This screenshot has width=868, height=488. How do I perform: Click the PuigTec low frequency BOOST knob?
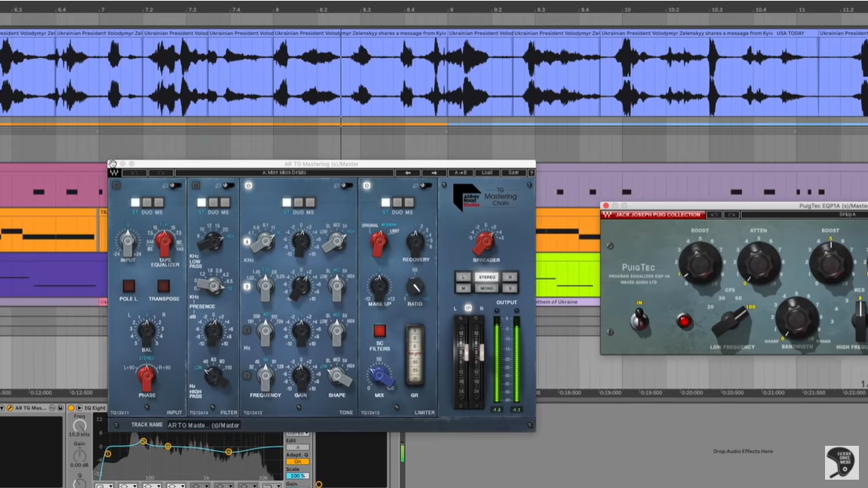tap(701, 263)
